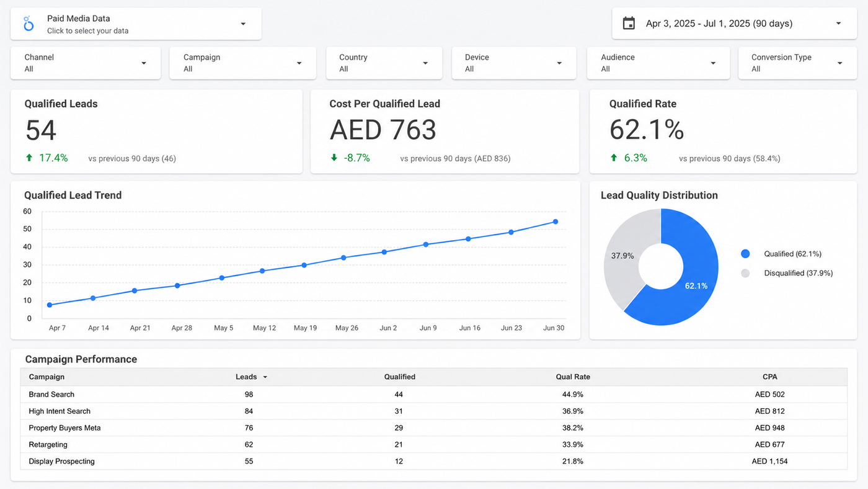Click the 62.1% Qualified Rate scorecard value
Screen dimensions: 868x489
pos(647,130)
